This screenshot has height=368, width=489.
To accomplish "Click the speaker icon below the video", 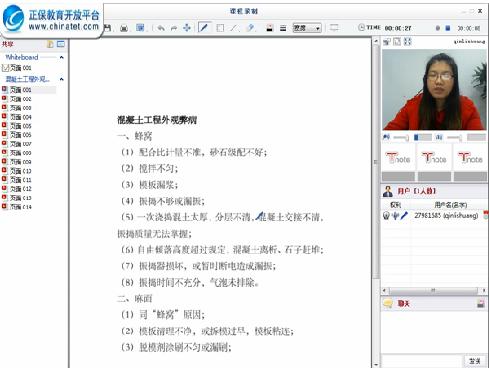I will (x=386, y=137).
